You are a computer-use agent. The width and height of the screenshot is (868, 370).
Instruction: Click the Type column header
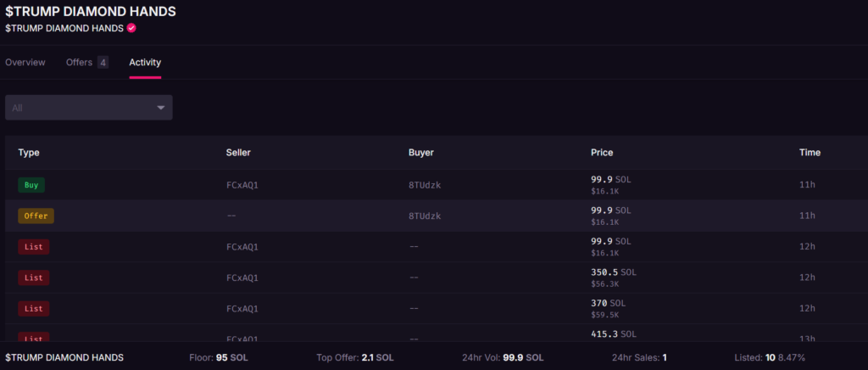tap(29, 153)
